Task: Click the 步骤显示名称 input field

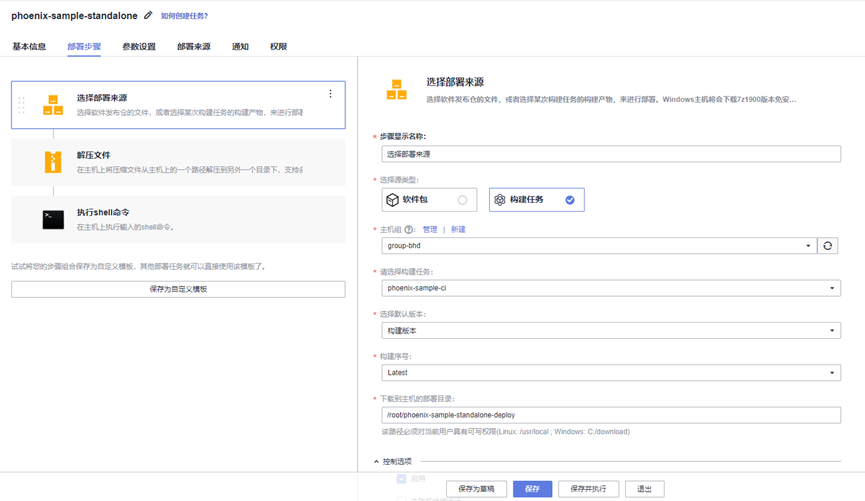Action: click(x=611, y=154)
